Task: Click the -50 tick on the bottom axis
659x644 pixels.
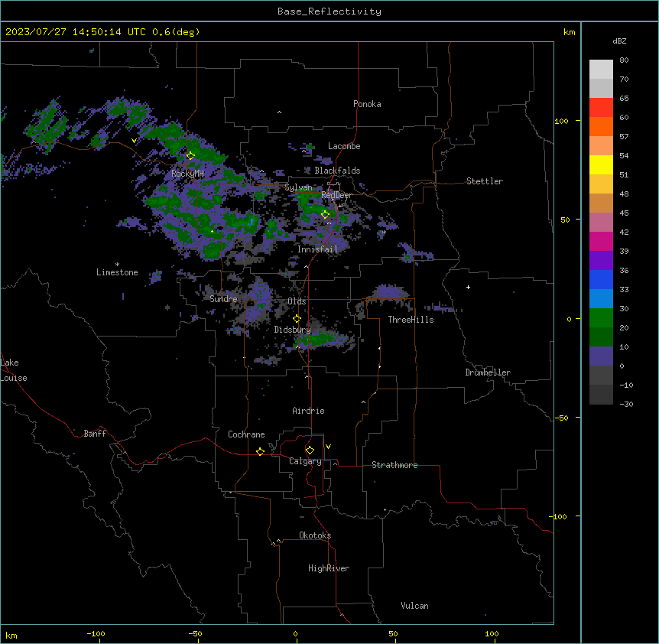Action: [x=195, y=633]
